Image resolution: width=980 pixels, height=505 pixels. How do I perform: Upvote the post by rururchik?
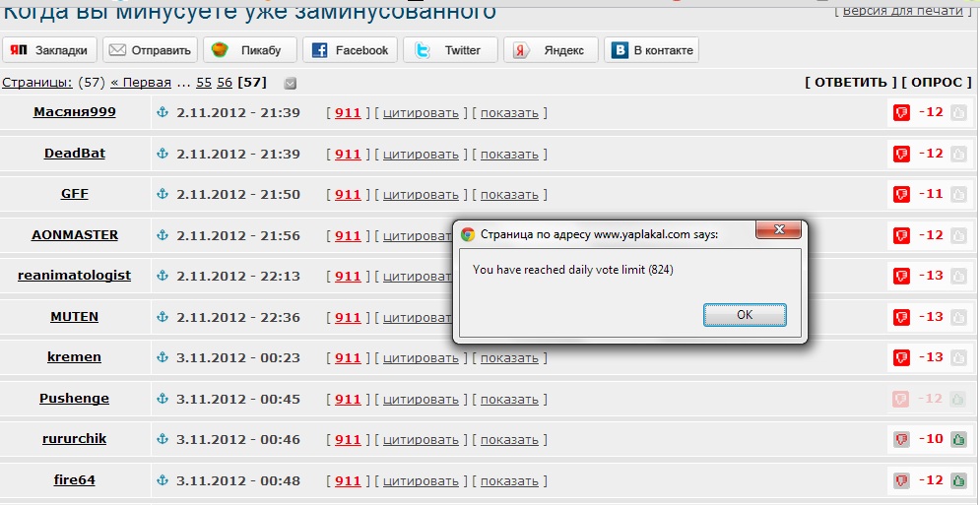point(958,440)
